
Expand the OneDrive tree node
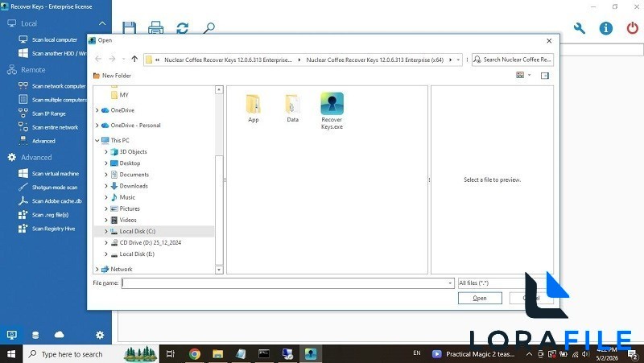97,110
